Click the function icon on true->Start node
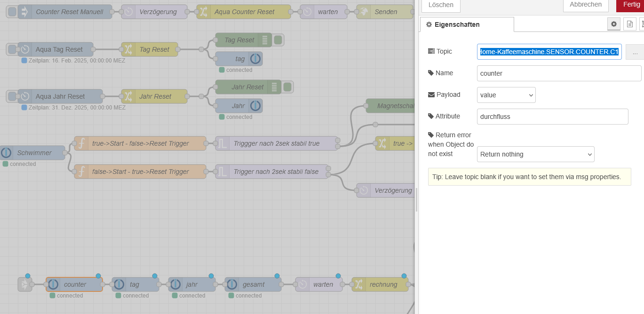Screen dimensions: 644x314 tap(81, 143)
